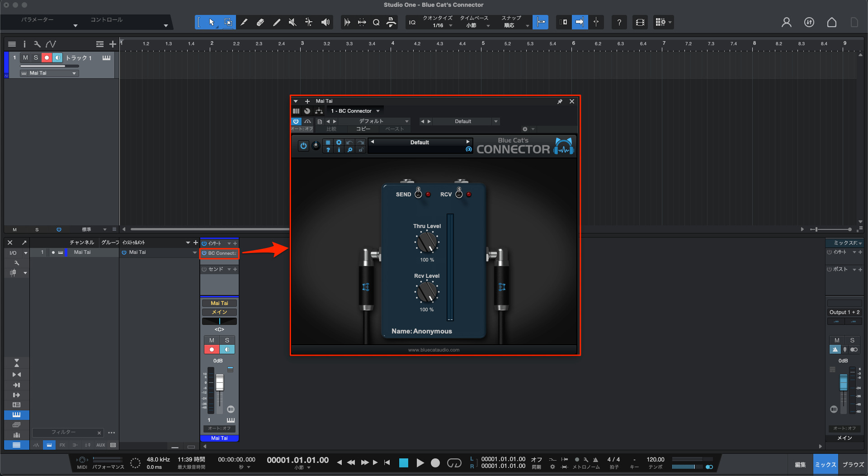Open the timebase dropdown
Image resolution: width=868 pixels, height=476 pixels.
(475, 25)
